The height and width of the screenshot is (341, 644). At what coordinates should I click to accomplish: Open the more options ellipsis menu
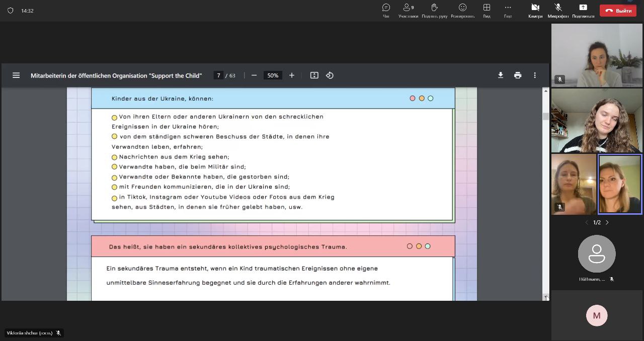coord(508,10)
